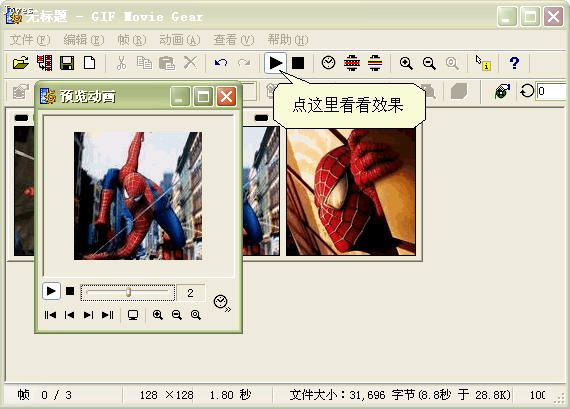Click the loop count circular arrow icon

click(x=526, y=91)
